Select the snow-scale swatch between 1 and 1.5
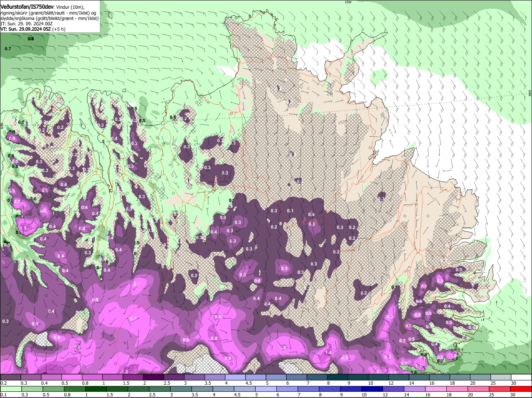Image resolution: width=532 pixels, height=398 pixels. pos(112,377)
